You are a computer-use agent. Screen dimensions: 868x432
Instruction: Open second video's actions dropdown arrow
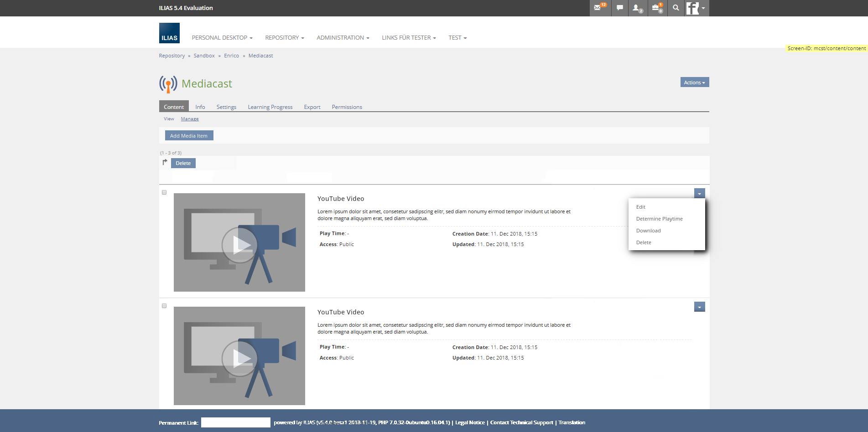pos(699,307)
